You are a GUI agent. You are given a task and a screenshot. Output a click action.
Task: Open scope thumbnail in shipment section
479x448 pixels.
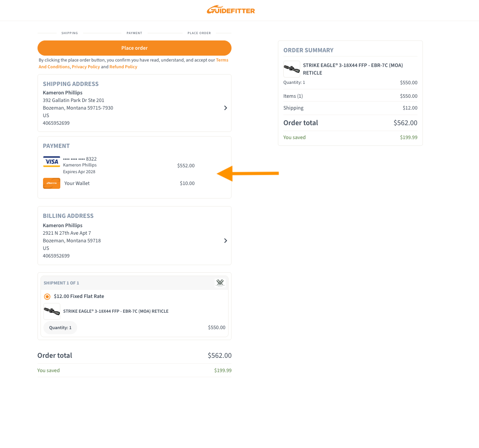[51, 311]
